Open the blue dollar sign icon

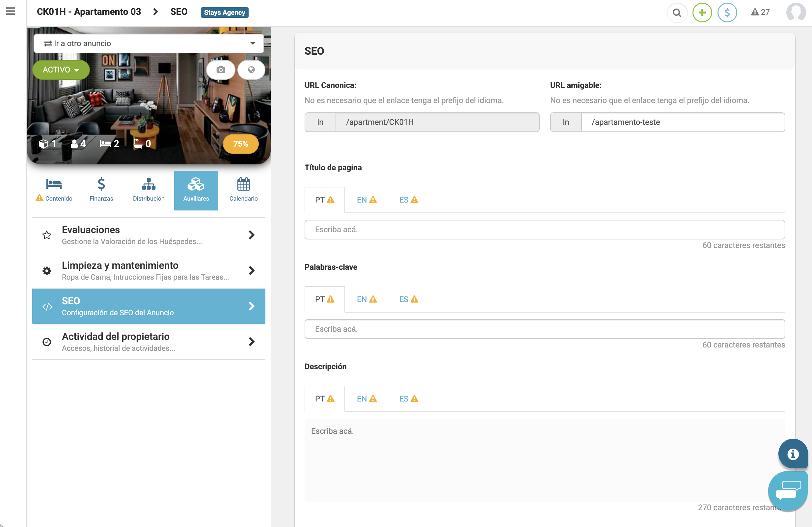(x=727, y=13)
